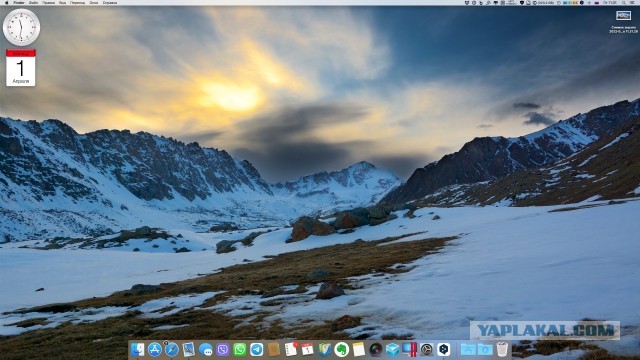This screenshot has height=360, width=640.
Task: Open the Applications folder stack in dock
Action: tap(468, 349)
